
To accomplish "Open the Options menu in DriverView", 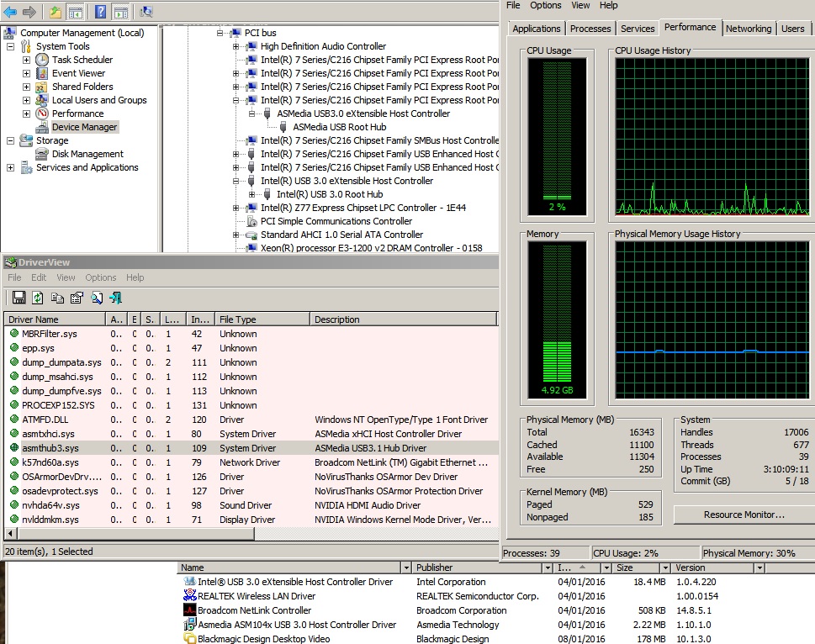I will tap(100, 277).
